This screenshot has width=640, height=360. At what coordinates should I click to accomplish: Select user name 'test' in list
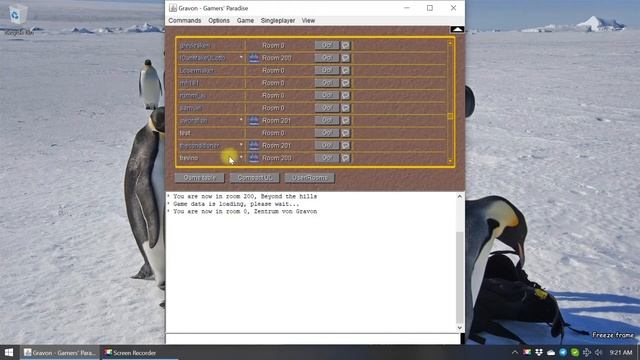pyautogui.click(x=185, y=133)
